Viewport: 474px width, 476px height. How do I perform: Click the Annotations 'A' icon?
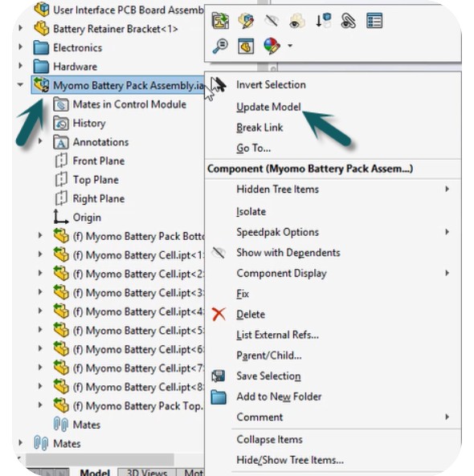61,142
